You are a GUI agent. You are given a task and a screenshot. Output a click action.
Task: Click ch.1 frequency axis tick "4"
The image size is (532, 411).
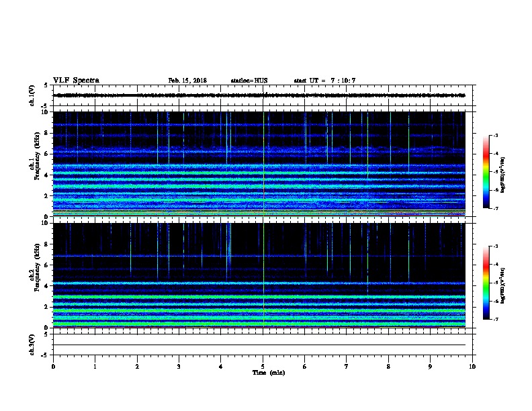(x=46, y=175)
